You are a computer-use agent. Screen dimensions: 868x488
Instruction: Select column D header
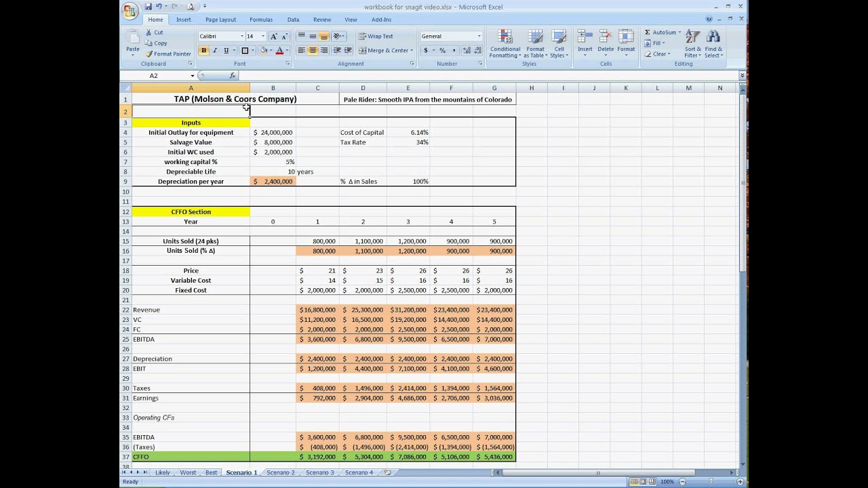[363, 87]
